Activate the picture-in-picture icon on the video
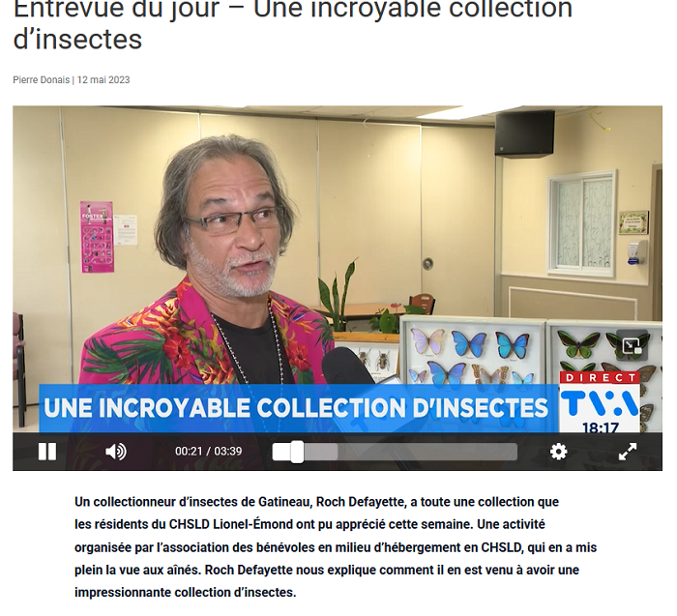Image resolution: width=677 pixels, height=616 pixels. [632, 345]
